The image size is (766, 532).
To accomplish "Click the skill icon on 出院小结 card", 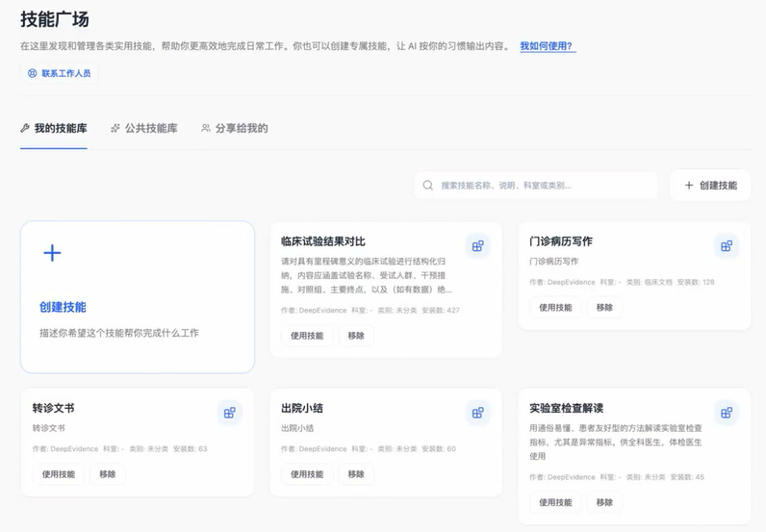I will coord(477,413).
